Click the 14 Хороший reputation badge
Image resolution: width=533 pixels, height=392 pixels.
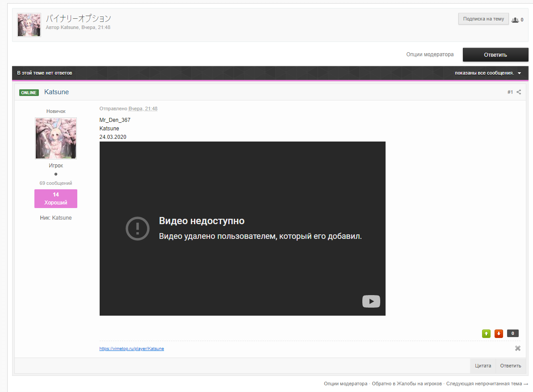coord(56,199)
